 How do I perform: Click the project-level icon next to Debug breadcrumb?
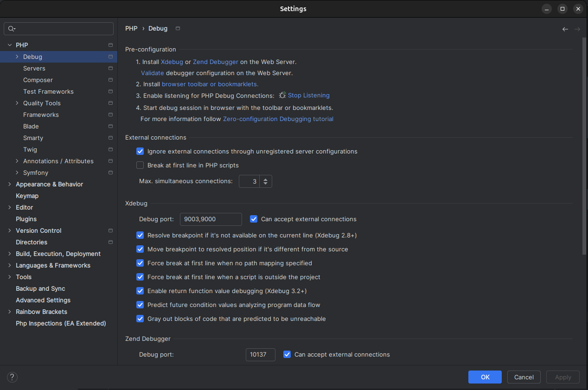(178, 29)
